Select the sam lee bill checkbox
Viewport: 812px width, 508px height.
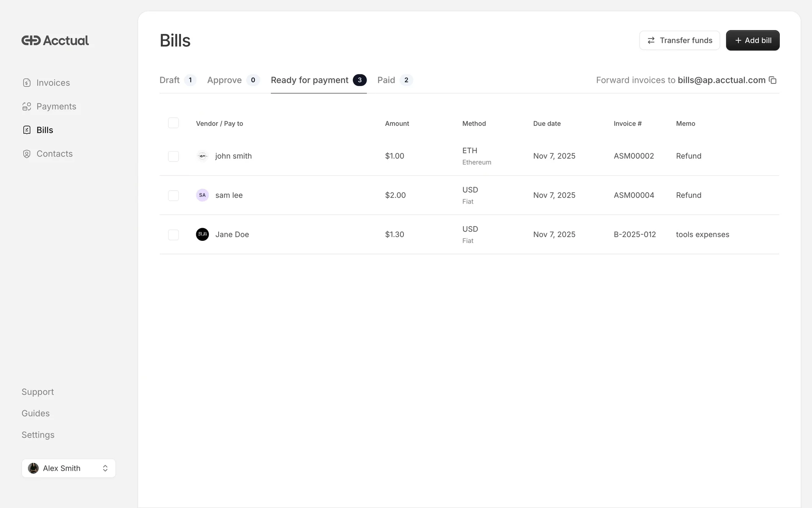point(173,196)
